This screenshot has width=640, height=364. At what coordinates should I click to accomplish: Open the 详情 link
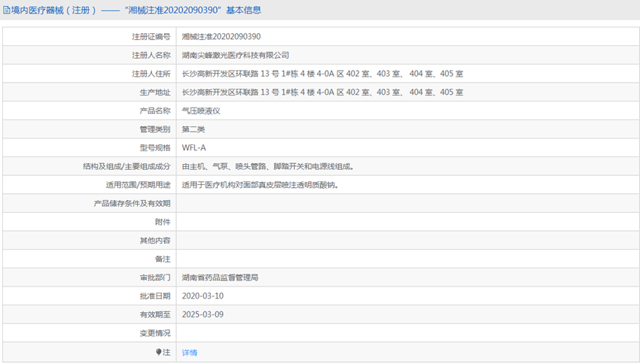[190, 353]
